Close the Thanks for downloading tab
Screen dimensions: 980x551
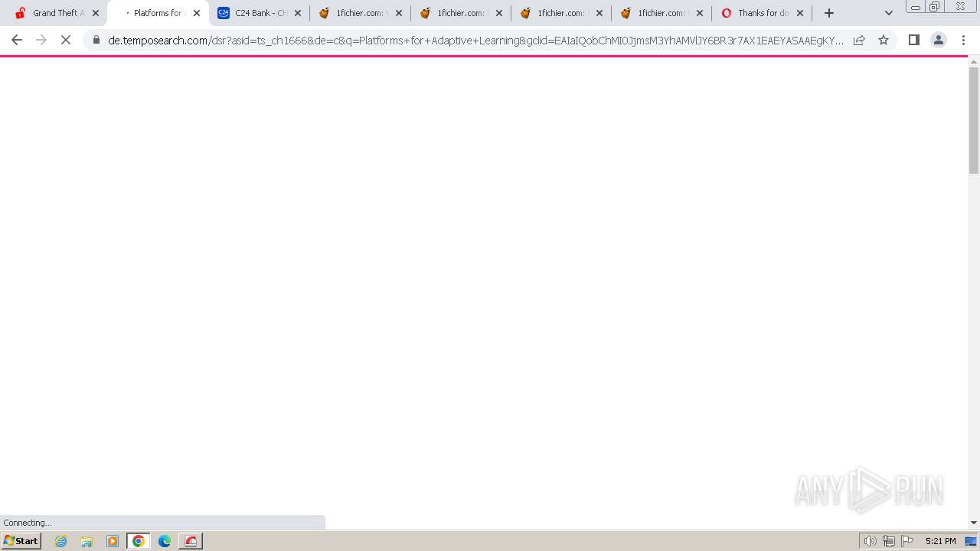(x=800, y=13)
